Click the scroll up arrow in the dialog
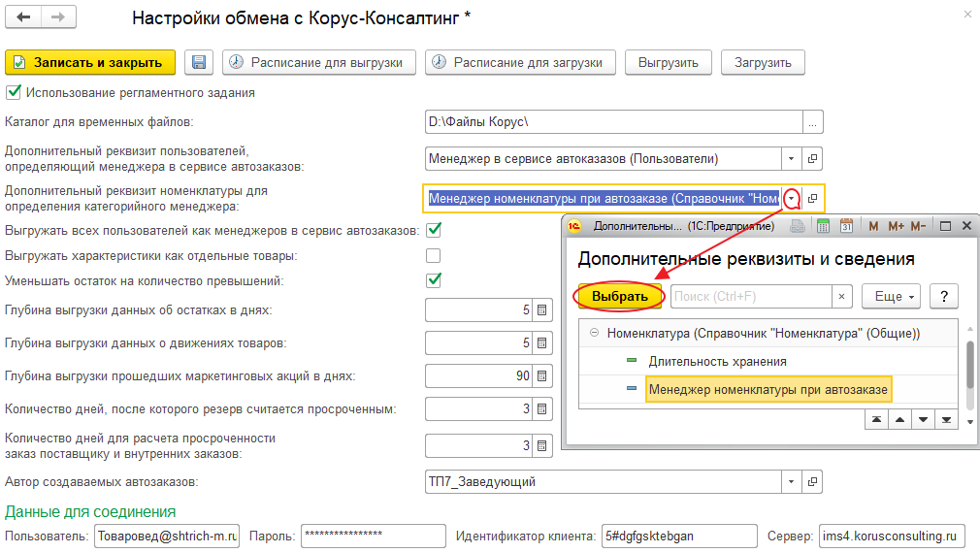This screenshot has height=553, width=980. [970, 329]
